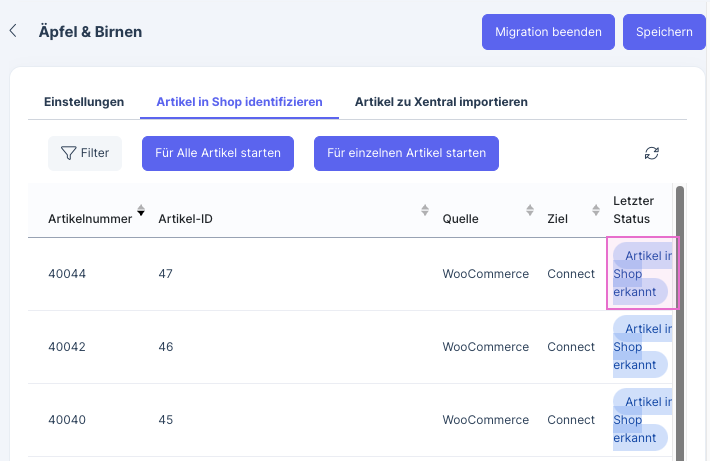Sort table by Artikelnummer column arrows

coord(141,210)
